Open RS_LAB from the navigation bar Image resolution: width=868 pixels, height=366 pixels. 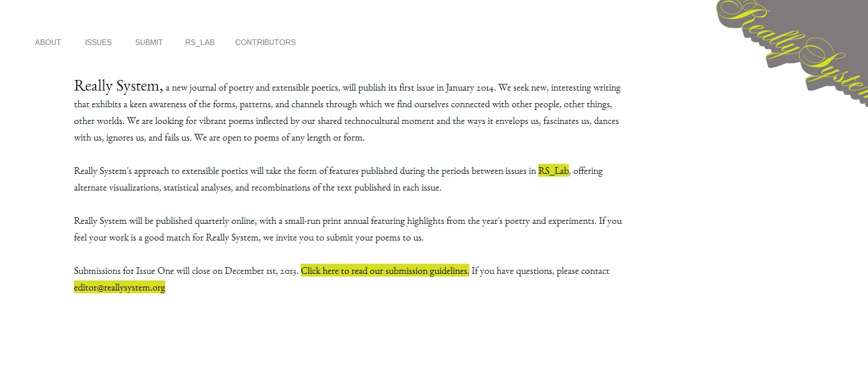click(200, 42)
